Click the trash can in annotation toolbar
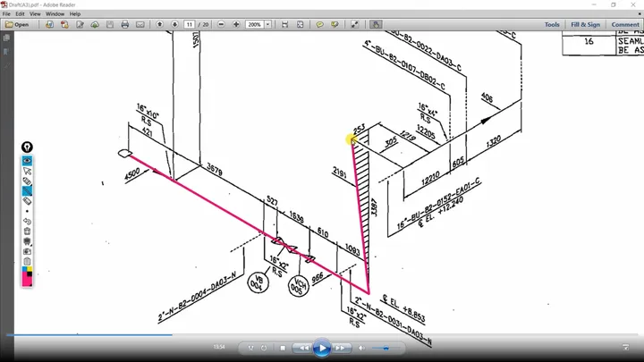The width and height of the screenshot is (644, 362). (27, 232)
